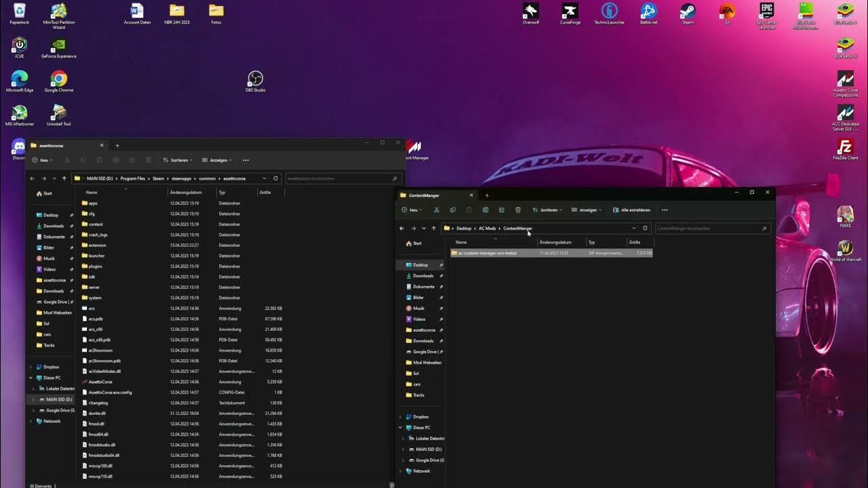Open Anzeigen dropdown in assettocorsa window
Image resolution: width=868 pixels, height=488 pixels.
click(217, 160)
